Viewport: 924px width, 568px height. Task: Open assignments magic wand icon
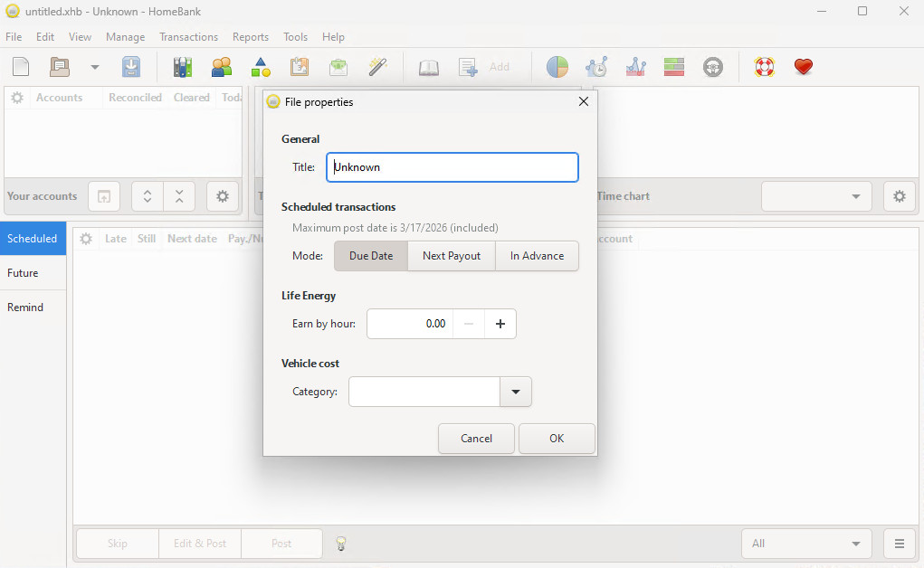[377, 67]
